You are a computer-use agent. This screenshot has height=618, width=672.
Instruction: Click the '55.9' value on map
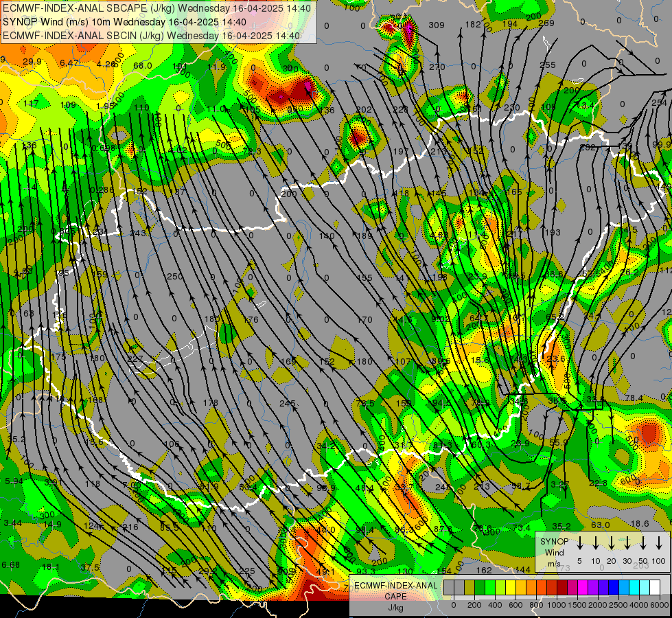[559, 443]
